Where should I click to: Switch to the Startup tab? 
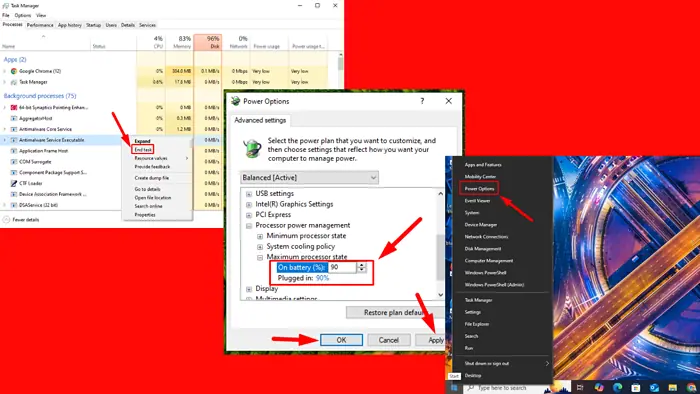pos(93,25)
